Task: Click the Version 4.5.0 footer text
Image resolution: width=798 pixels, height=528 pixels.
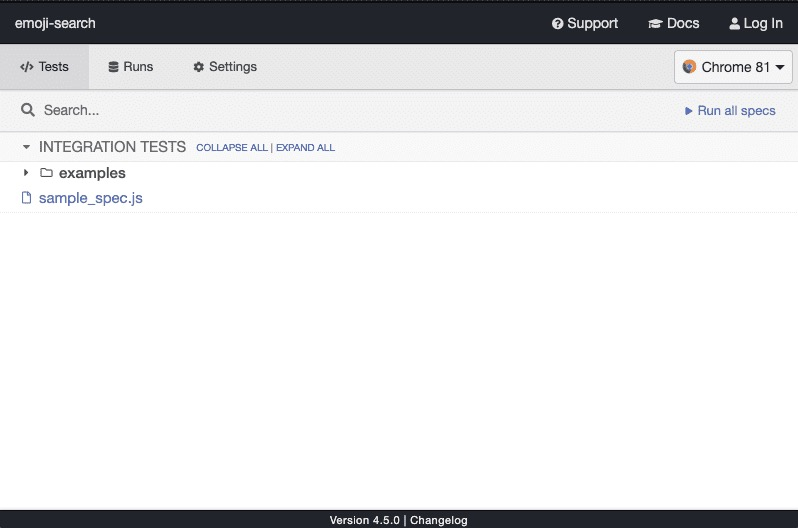Action: coord(364,520)
